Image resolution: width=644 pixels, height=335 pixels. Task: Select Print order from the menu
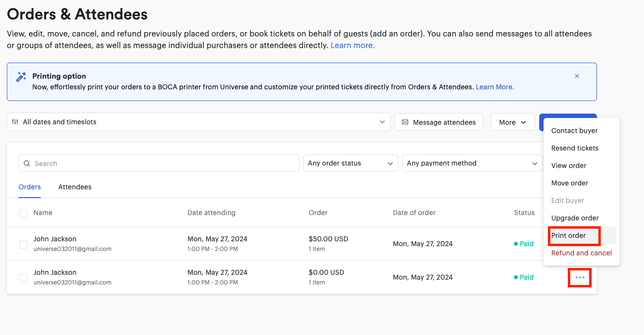point(569,235)
